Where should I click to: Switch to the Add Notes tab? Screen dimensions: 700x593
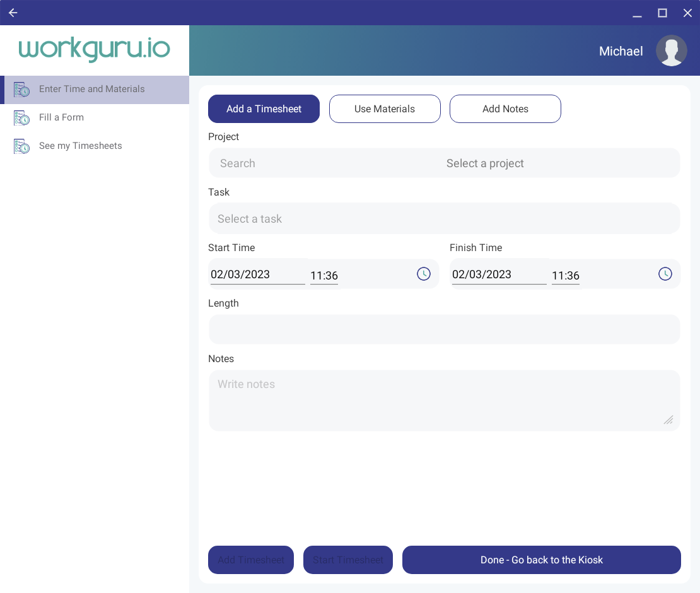click(x=505, y=109)
